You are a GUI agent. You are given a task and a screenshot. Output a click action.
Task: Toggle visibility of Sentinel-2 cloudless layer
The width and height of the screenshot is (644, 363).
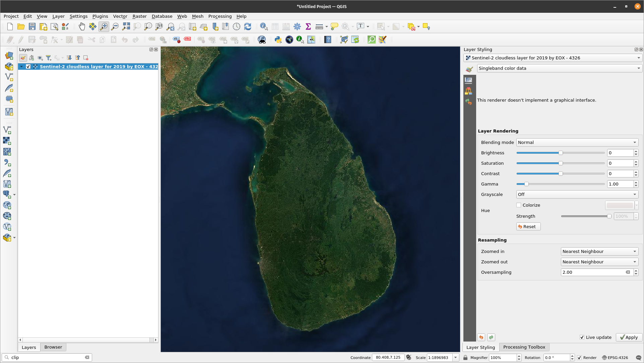tap(28, 66)
